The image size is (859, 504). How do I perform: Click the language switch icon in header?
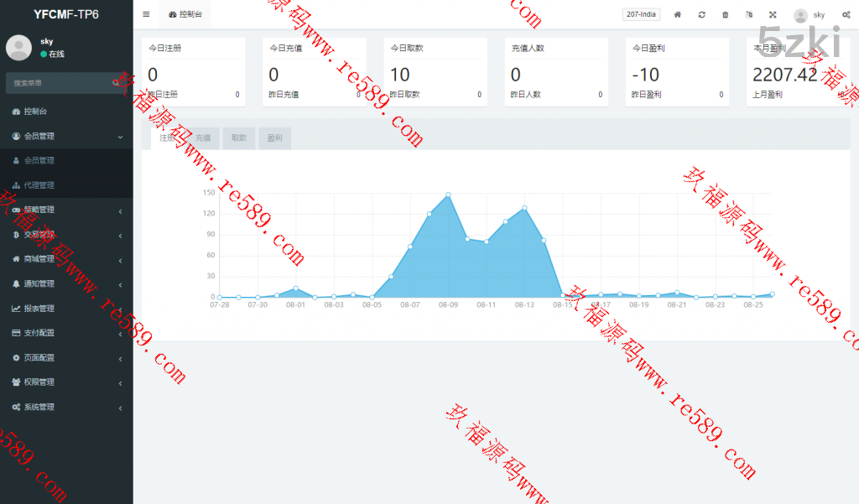tap(749, 14)
